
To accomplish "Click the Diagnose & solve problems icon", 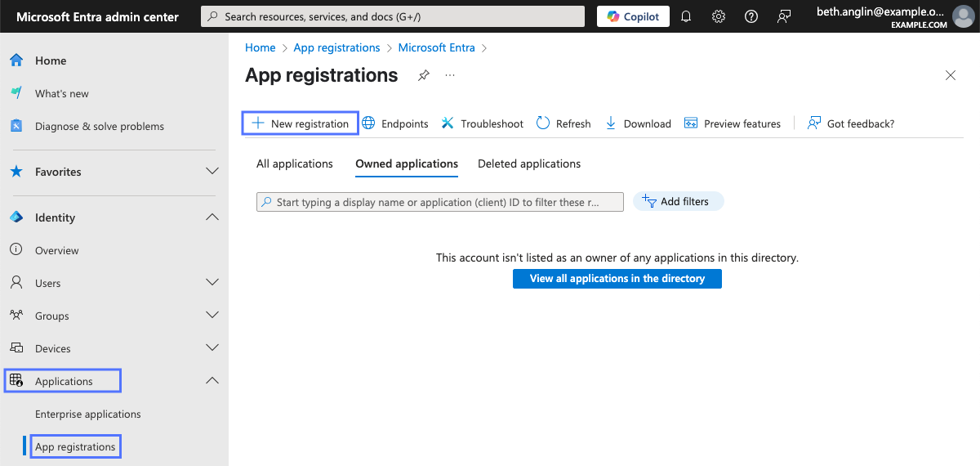I will (x=16, y=126).
